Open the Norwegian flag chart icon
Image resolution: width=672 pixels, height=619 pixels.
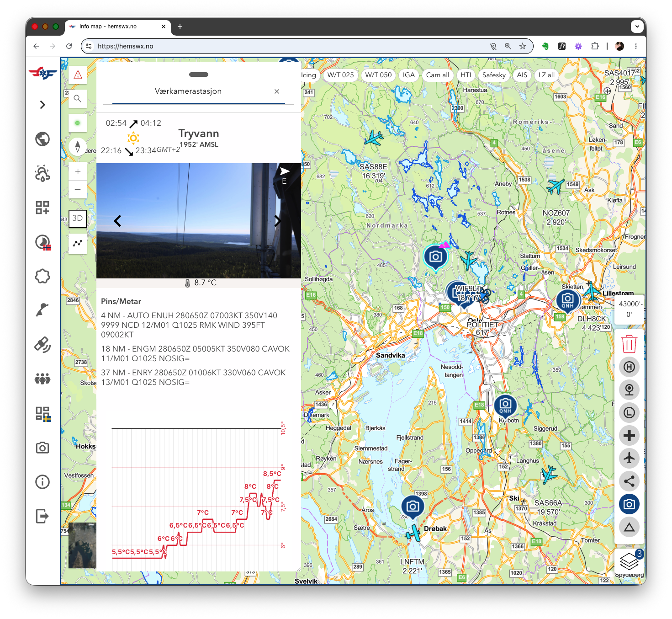point(43,242)
